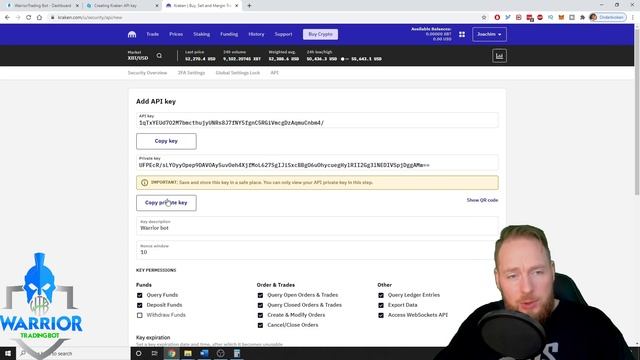Open the Joachim account dropdown
Viewport: 640px width, 360px height.
[489, 34]
